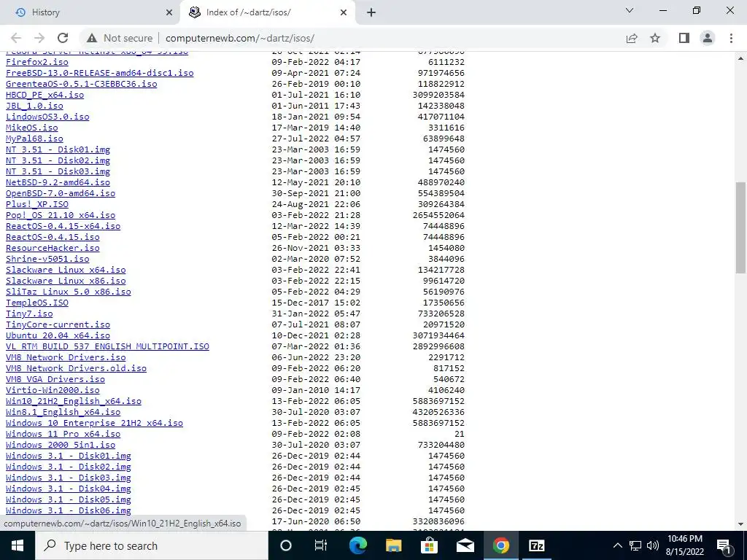Click the ReactOS-0.4.15-x64.iso link
The width and height of the screenshot is (747, 560).
[63, 226]
